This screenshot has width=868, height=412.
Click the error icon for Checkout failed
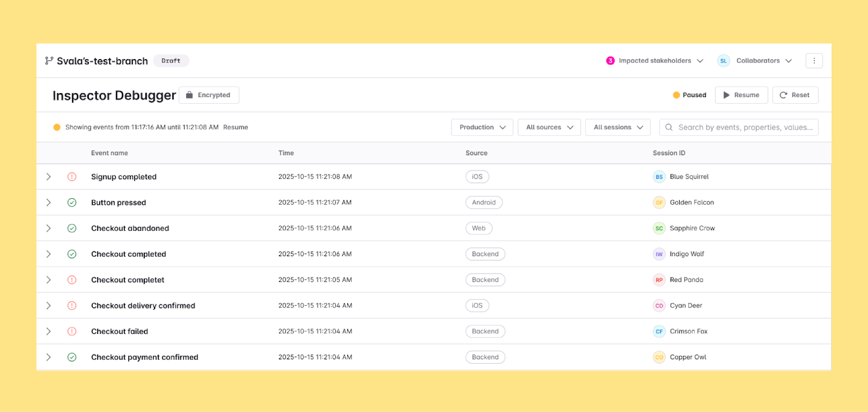click(x=72, y=332)
